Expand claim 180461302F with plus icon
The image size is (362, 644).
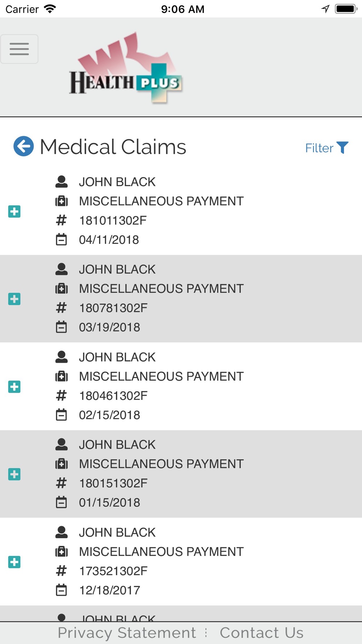pos(14,387)
